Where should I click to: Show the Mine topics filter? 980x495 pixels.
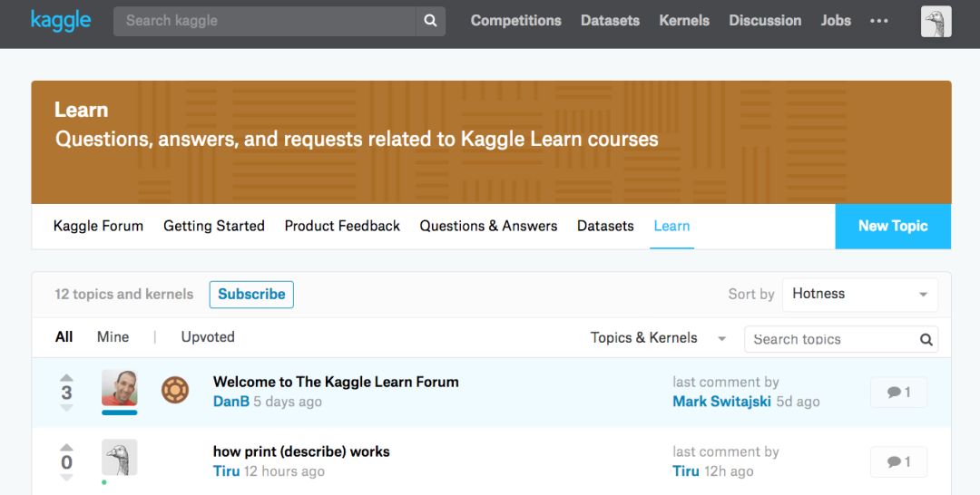113,337
